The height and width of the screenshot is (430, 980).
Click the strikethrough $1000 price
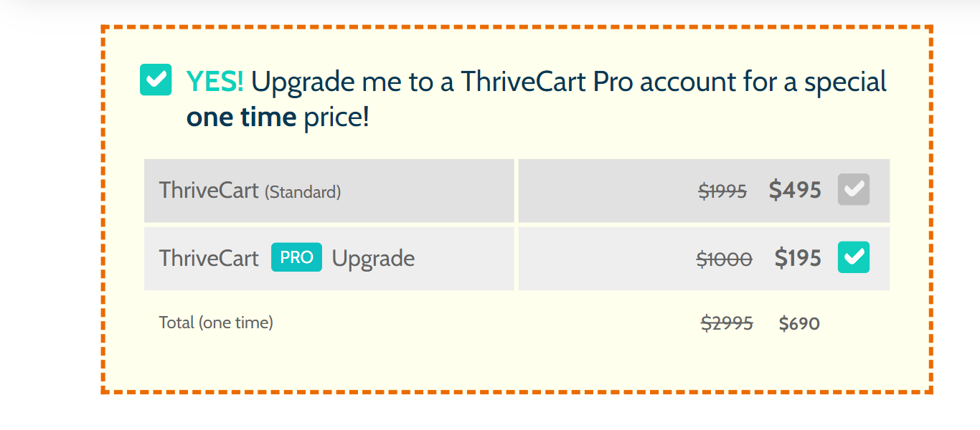pyautogui.click(x=724, y=259)
